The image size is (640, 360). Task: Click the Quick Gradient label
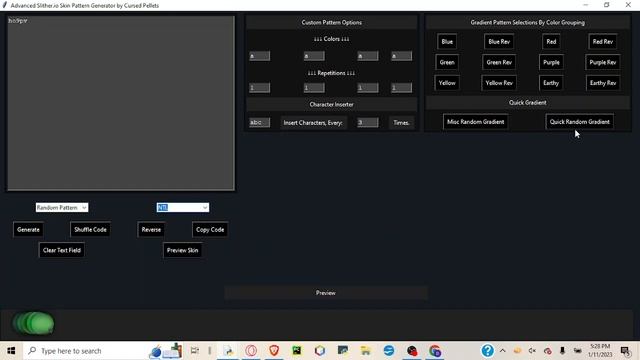click(x=528, y=102)
